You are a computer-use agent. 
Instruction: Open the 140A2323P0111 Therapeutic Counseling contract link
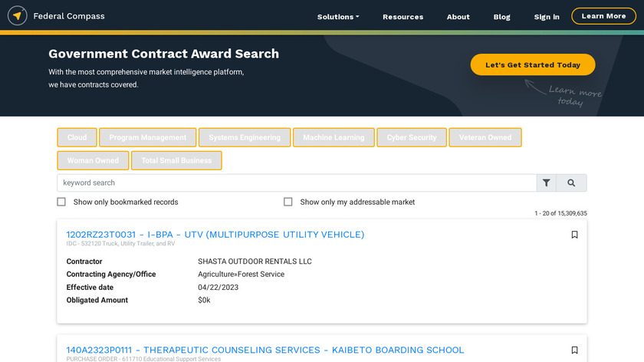(x=265, y=350)
